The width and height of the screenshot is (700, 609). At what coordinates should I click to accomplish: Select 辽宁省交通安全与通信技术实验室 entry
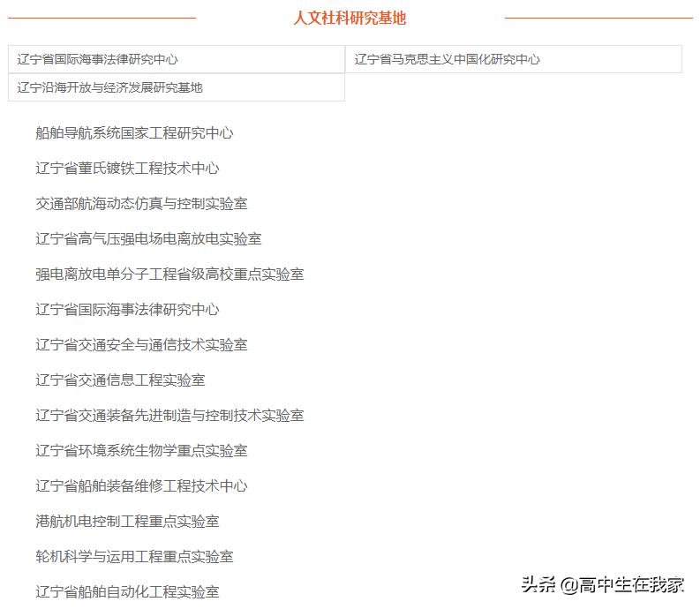pos(141,345)
